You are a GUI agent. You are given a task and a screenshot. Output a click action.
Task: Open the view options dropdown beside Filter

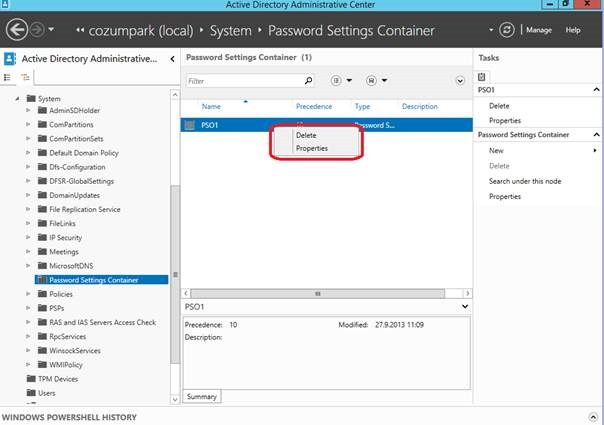pyautogui.click(x=341, y=81)
